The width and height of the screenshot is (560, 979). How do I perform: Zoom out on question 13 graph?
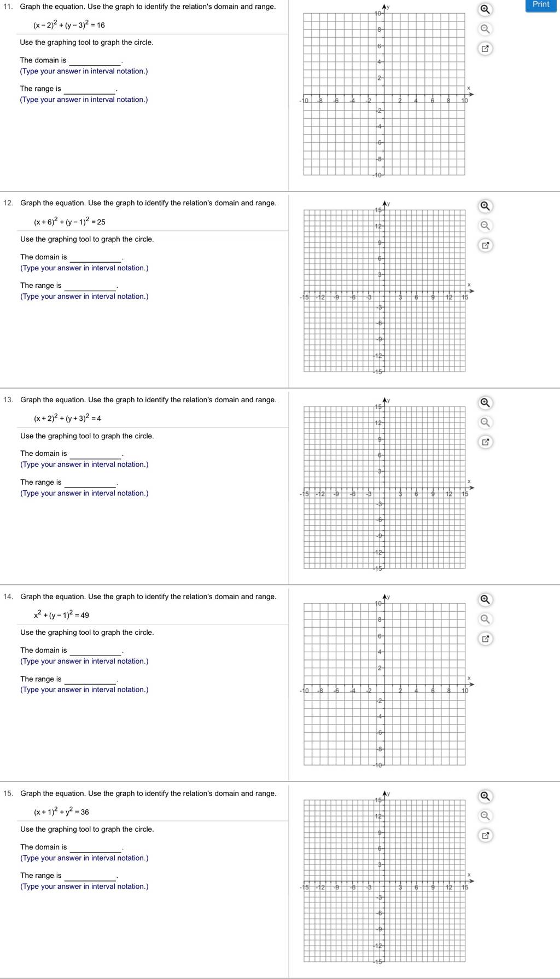[x=485, y=422]
